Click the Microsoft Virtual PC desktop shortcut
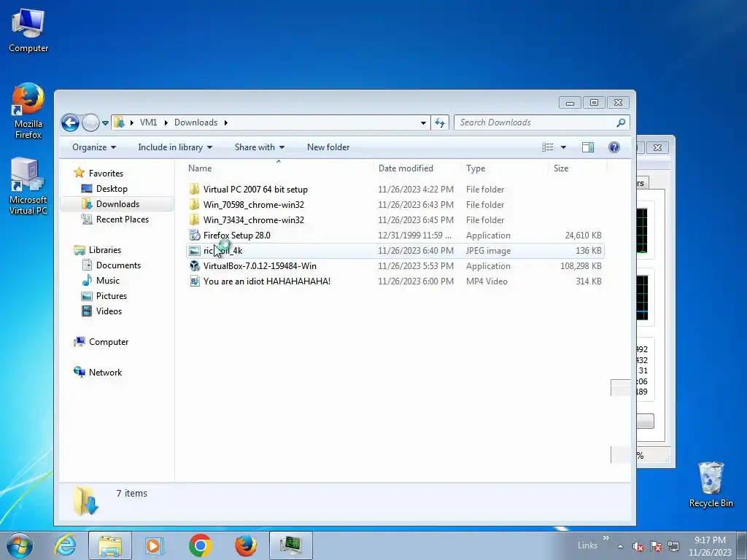The image size is (747, 560). pos(28,186)
